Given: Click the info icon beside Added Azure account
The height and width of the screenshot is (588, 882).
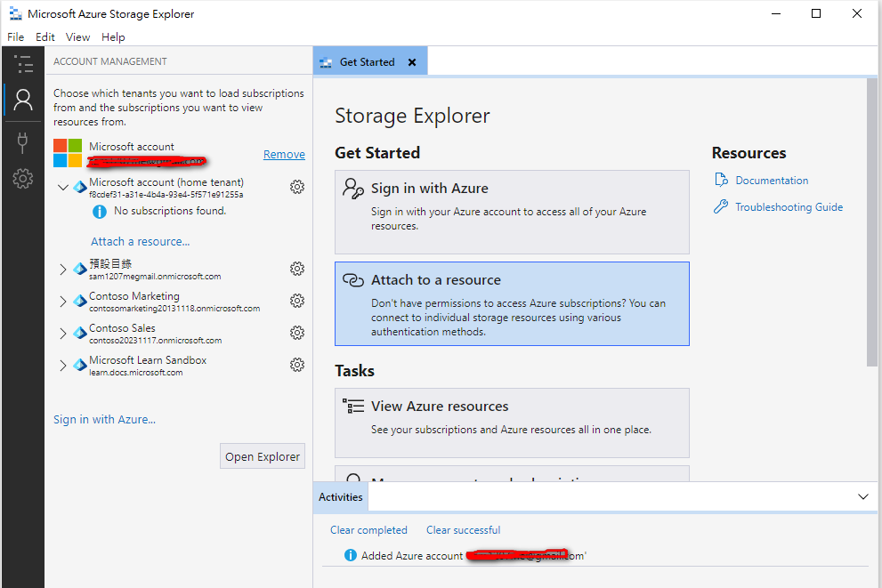Looking at the screenshot, I should pos(351,555).
